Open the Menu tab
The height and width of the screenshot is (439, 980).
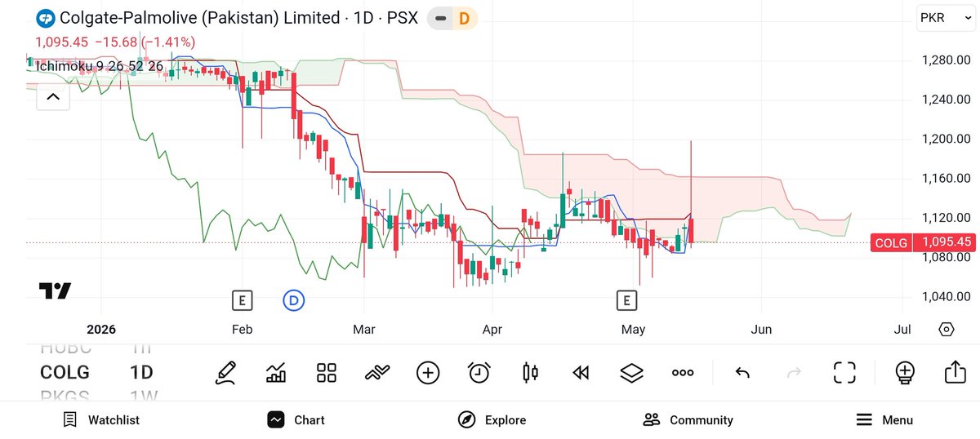click(884, 420)
